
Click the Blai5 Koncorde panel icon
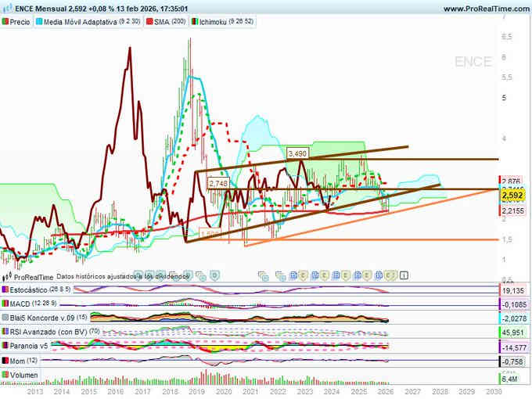[5, 318]
